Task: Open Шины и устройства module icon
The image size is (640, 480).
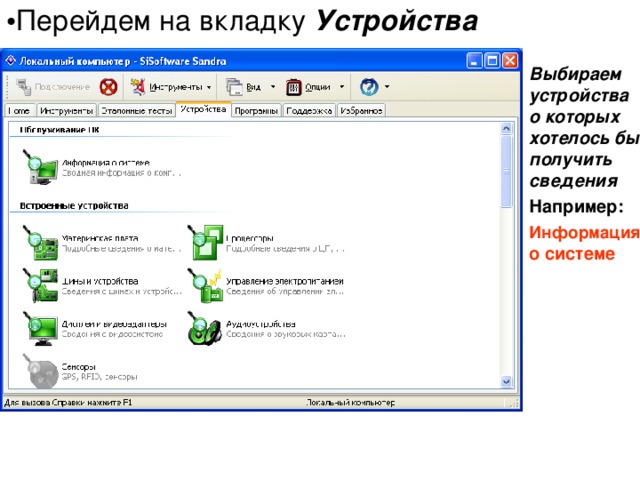Action: coord(40,285)
